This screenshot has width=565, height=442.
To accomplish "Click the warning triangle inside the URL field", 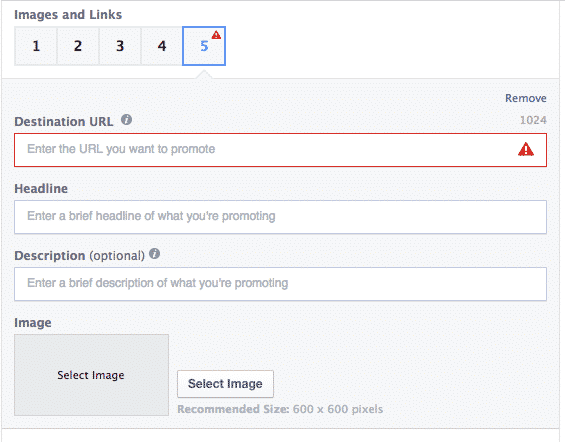I will point(526,149).
